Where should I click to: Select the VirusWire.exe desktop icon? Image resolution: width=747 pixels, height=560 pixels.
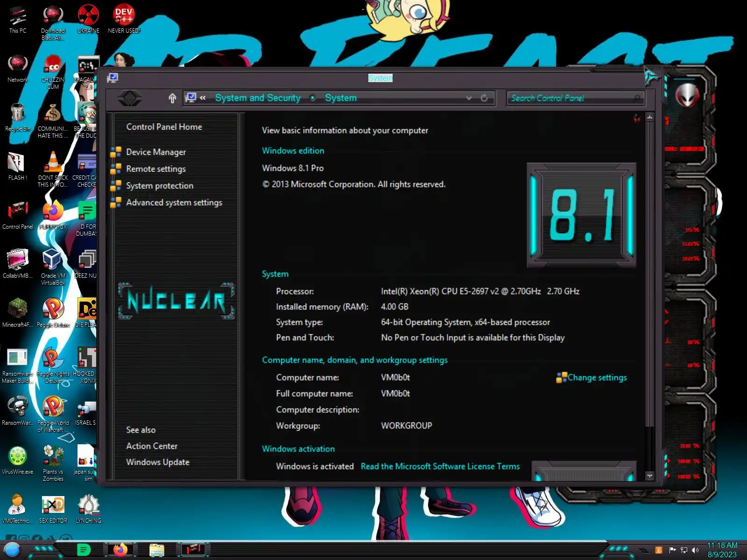[18, 461]
